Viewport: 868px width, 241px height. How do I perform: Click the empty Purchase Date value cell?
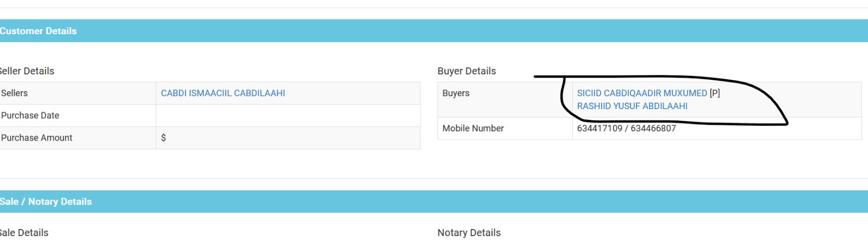point(288,116)
